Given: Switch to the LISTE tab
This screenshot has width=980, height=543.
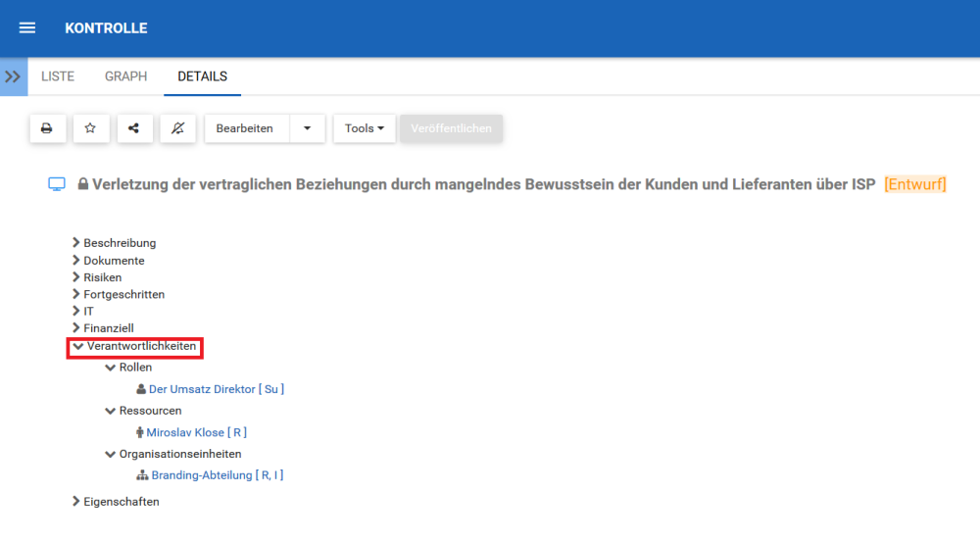Looking at the screenshot, I should click(58, 76).
